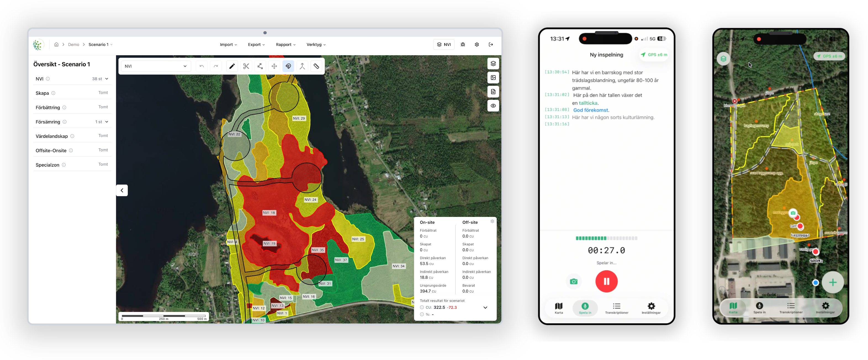Open the bug report icon
Viewport: 868px width, 360px height.
(463, 44)
